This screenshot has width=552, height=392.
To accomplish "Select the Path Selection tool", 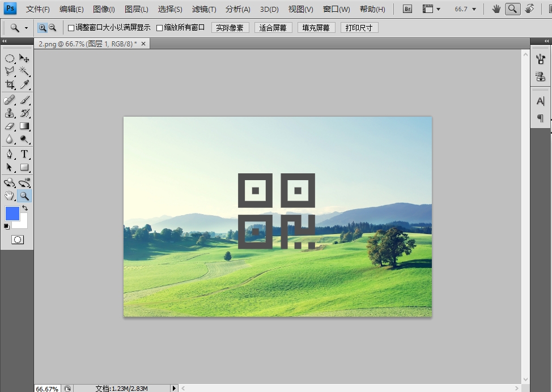I will (10, 168).
